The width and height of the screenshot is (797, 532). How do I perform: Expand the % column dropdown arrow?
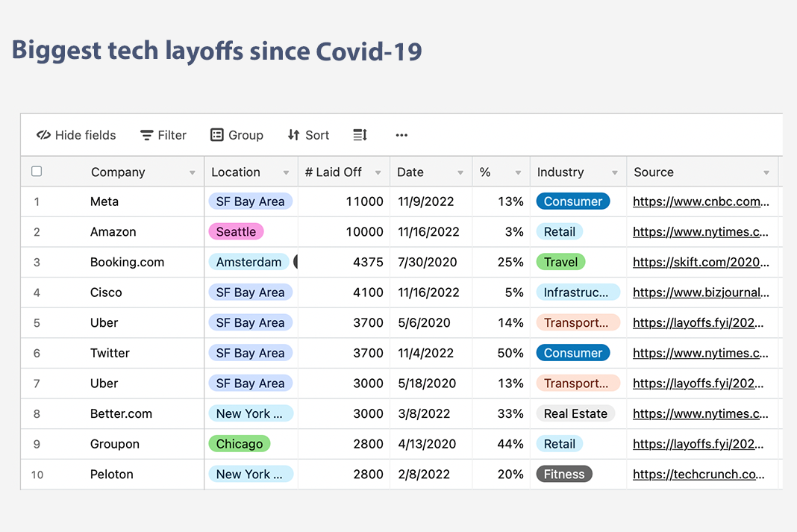coord(518,173)
